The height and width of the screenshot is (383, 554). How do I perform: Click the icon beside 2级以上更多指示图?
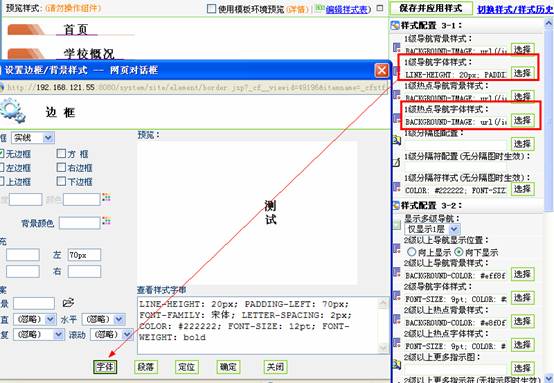(x=397, y=364)
